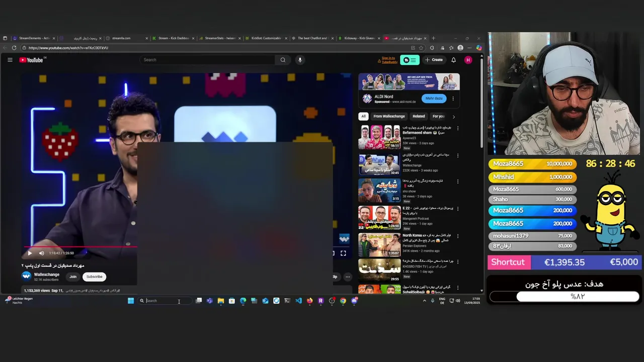Show hidden system tray icons chevron
Viewport: 644px width, 362px height.
pyautogui.click(x=424, y=301)
